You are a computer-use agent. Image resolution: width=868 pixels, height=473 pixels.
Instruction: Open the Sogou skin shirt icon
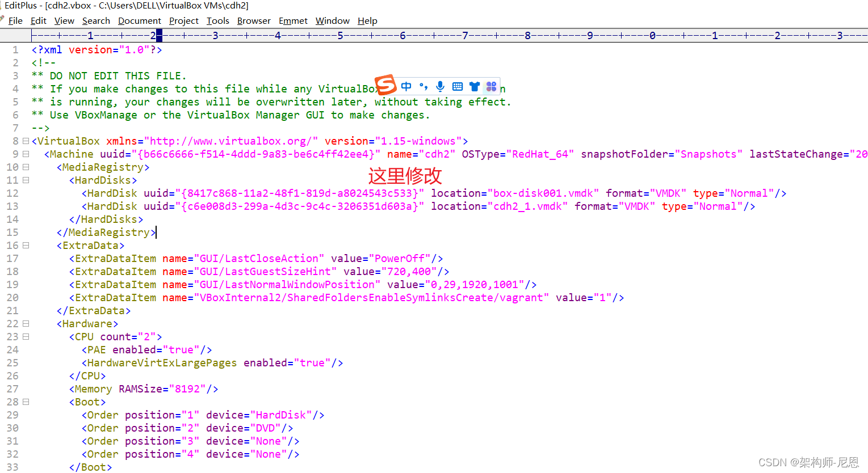click(475, 87)
